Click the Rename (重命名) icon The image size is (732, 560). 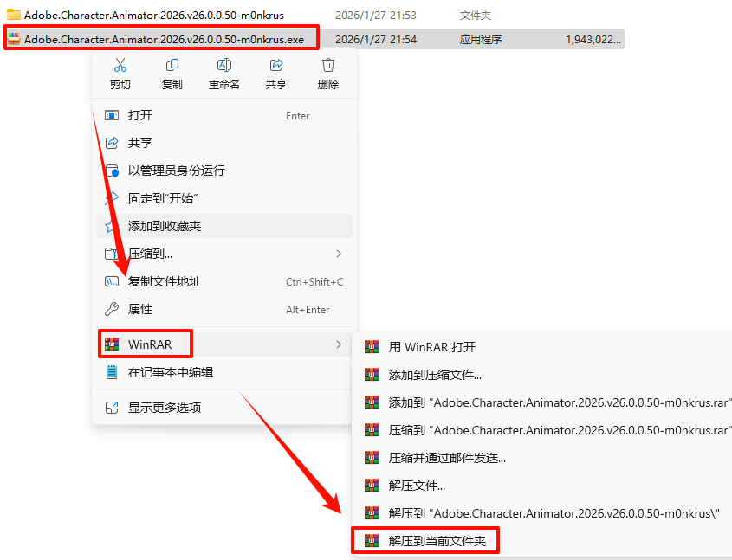(x=224, y=65)
